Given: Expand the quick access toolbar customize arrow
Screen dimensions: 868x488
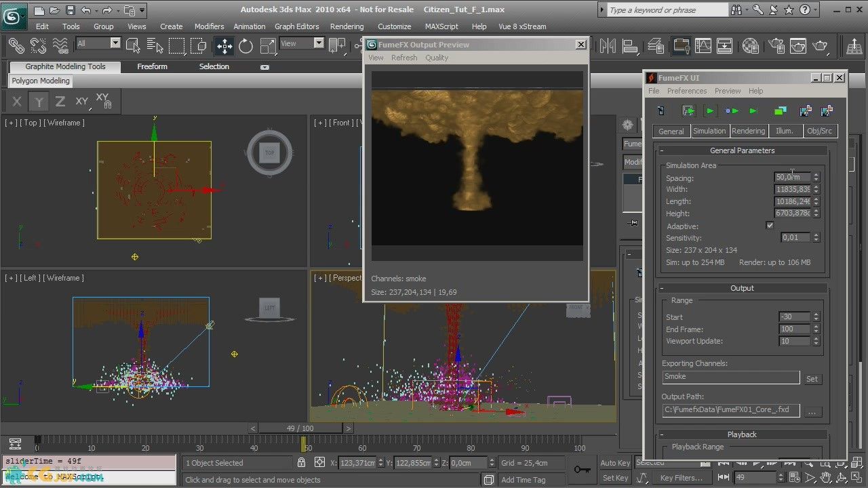Looking at the screenshot, I should pyautogui.click(x=142, y=10).
